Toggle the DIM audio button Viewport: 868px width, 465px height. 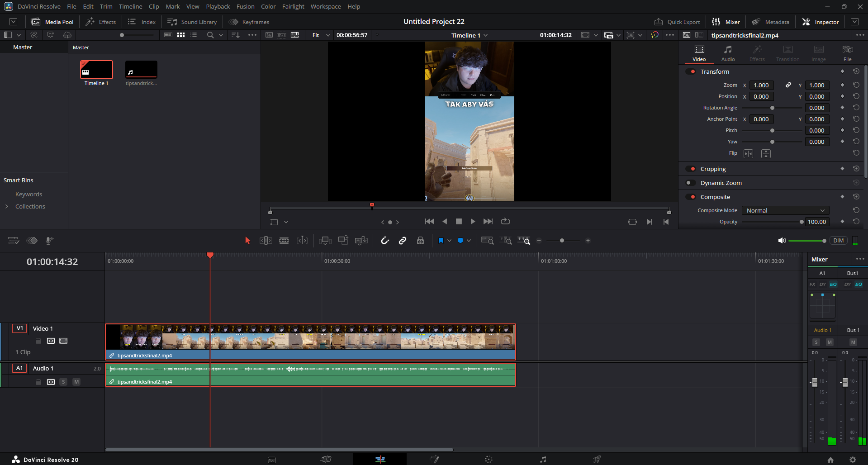pos(839,241)
